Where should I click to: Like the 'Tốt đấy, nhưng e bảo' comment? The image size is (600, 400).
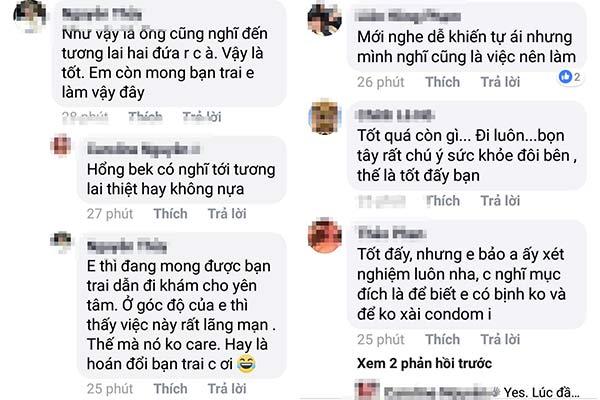click(443, 339)
